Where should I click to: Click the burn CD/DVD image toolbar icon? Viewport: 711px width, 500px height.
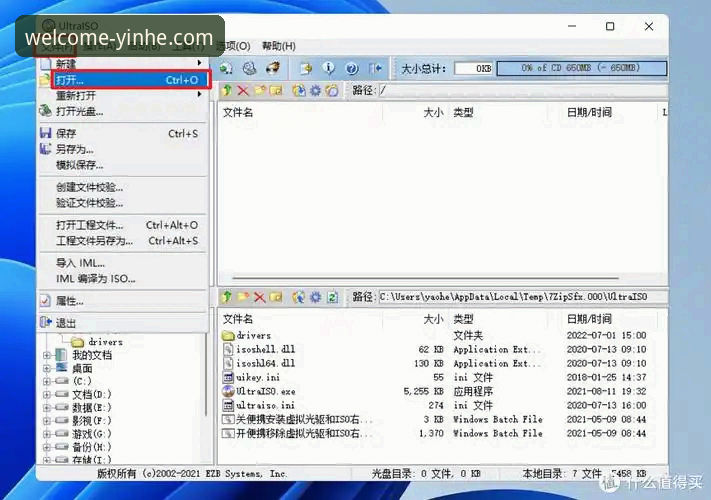(273, 68)
